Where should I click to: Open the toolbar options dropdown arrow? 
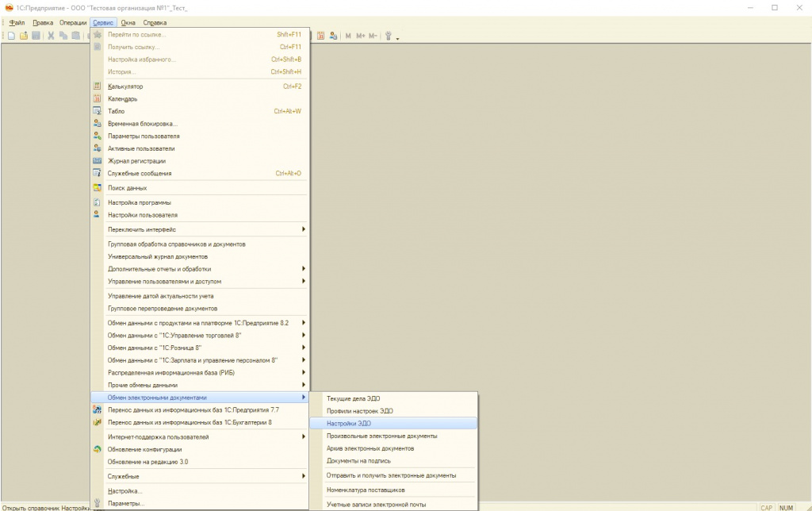coord(398,38)
